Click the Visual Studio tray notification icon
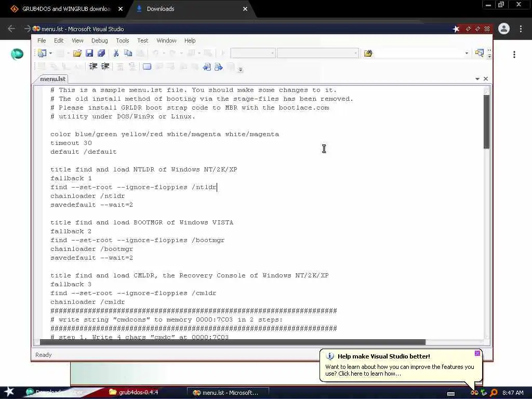Screen dimensions: 532x399 coord(474,393)
